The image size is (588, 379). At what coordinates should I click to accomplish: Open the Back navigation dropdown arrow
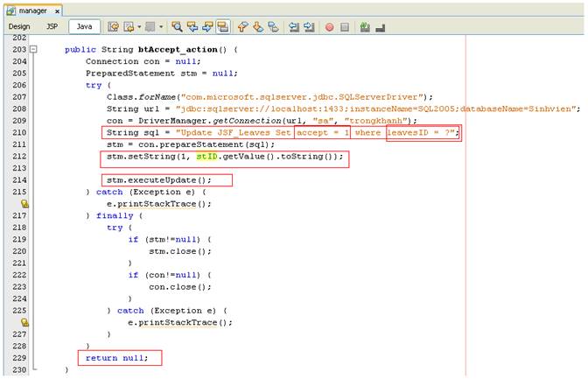point(139,26)
